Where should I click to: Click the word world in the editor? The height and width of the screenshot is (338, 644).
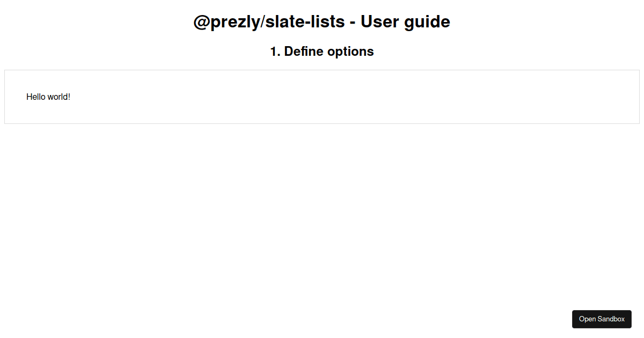point(58,97)
